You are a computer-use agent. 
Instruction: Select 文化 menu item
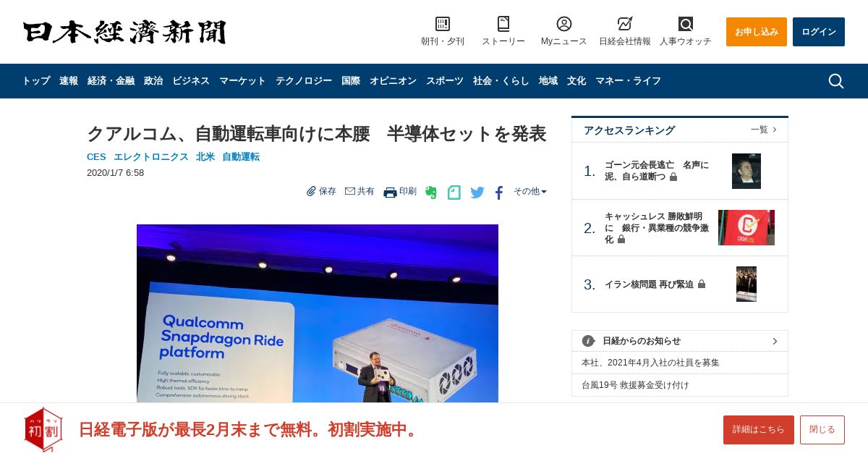[x=576, y=81]
